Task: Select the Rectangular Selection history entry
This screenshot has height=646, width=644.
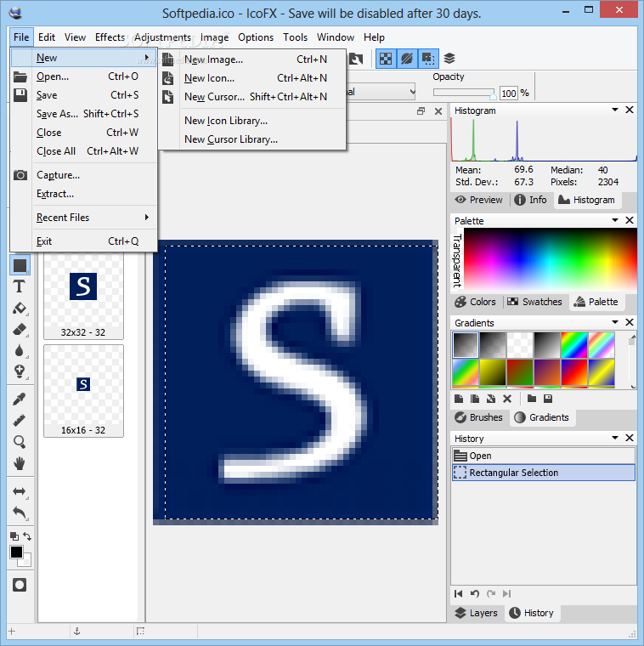Action: point(544,473)
